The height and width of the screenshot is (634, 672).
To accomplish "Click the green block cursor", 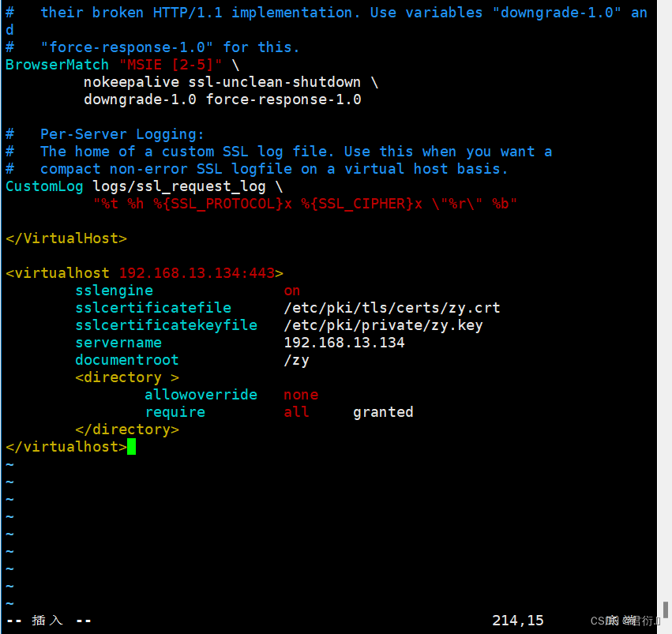I will tap(132, 447).
